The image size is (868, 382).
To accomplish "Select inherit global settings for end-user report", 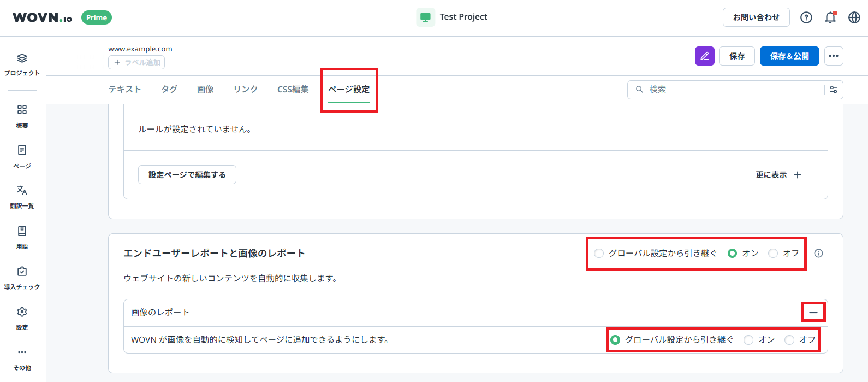I will point(599,254).
